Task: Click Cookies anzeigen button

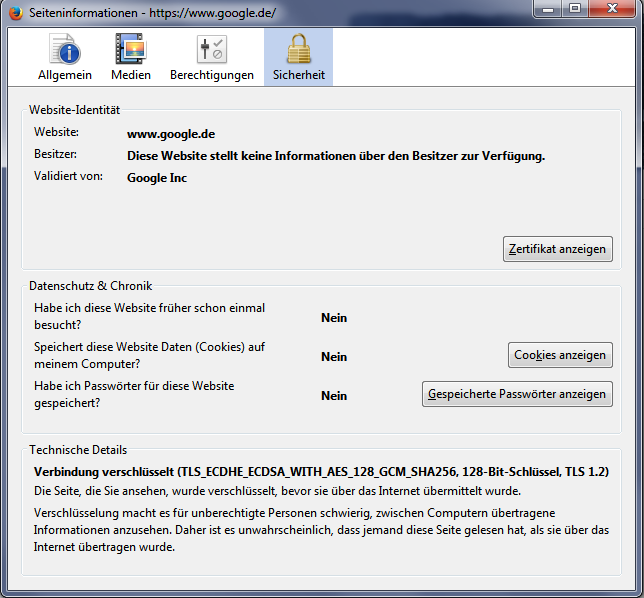Action: click(560, 355)
